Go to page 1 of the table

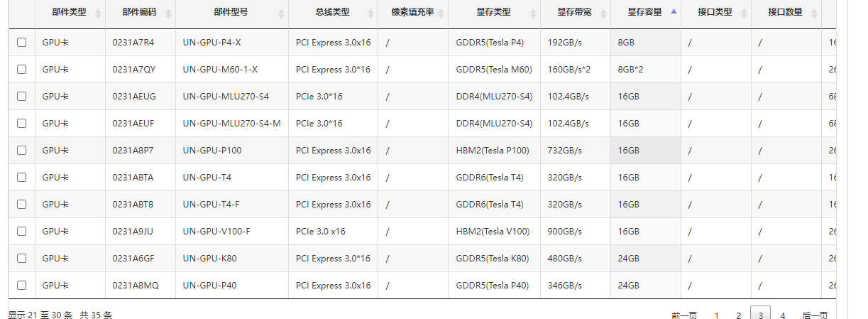coord(717,315)
